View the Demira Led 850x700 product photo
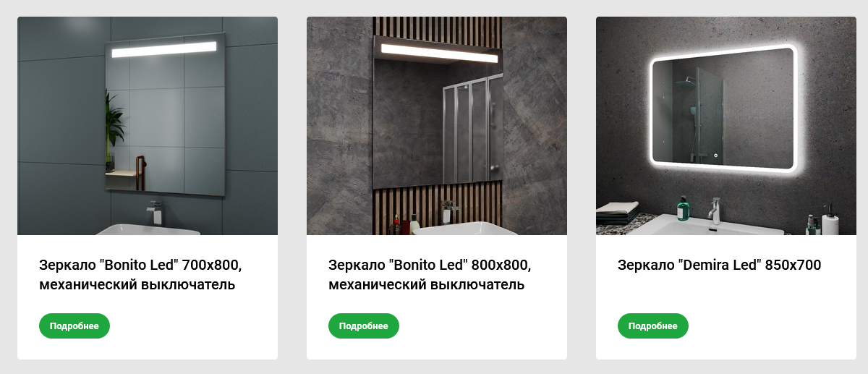Image resolution: width=868 pixels, height=374 pixels. pyautogui.click(x=726, y=126)
